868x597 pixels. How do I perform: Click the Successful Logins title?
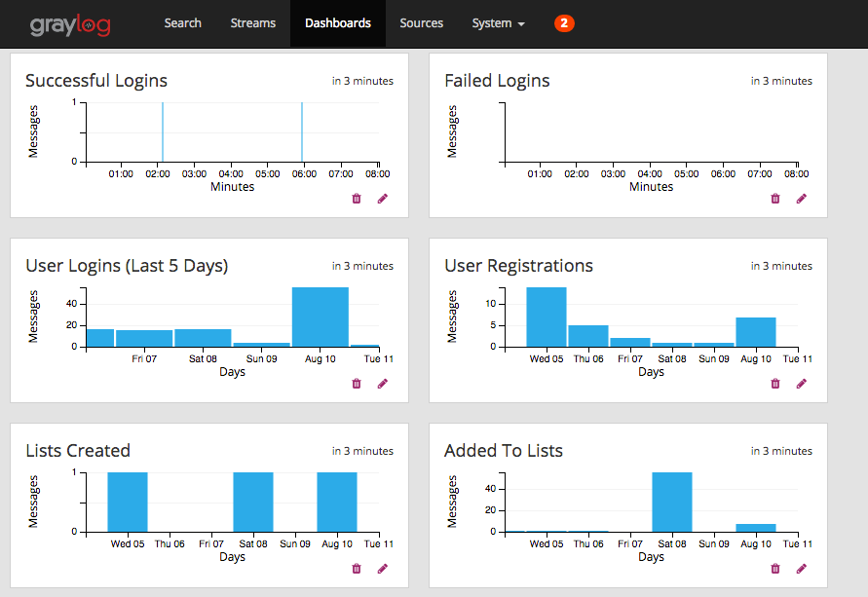(96, 81)
